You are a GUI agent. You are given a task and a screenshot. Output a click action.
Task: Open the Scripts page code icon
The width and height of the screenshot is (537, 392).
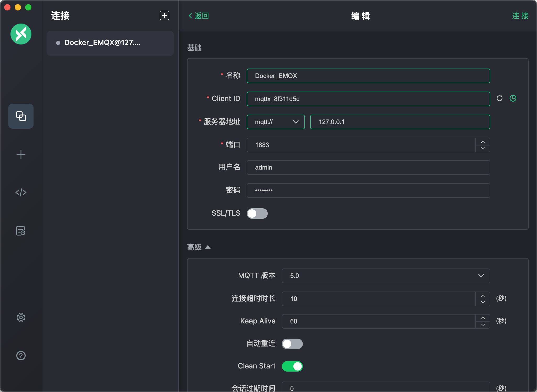pos(21,192)
